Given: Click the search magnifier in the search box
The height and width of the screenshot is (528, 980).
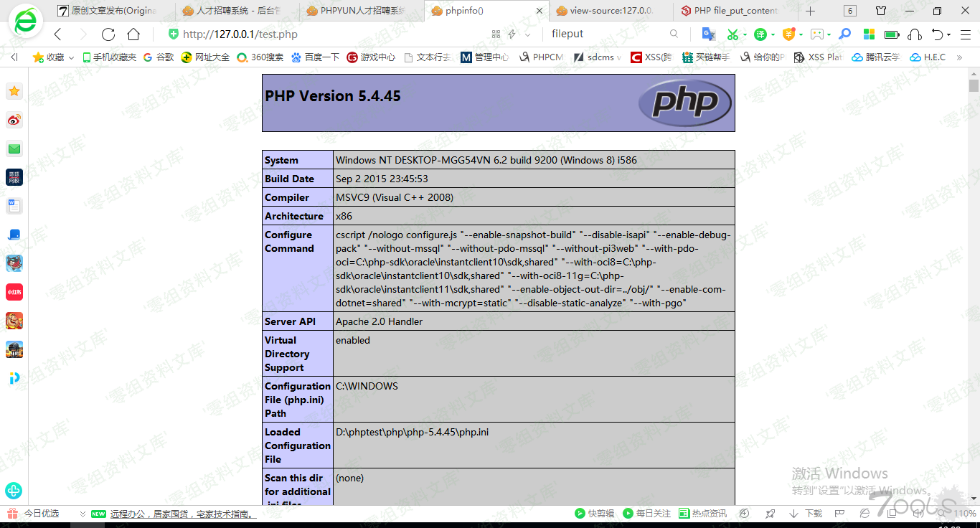Looking at the screenshot, I should 674,34.
